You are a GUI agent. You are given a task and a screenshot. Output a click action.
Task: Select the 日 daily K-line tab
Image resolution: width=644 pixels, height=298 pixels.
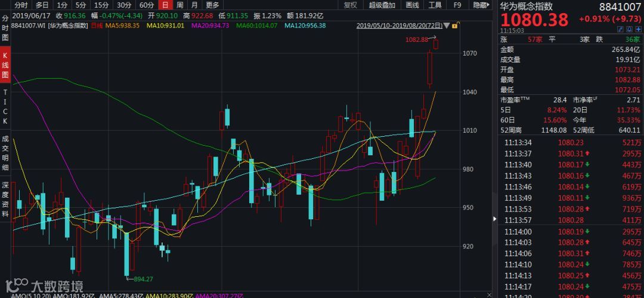[x=166, y=5]
